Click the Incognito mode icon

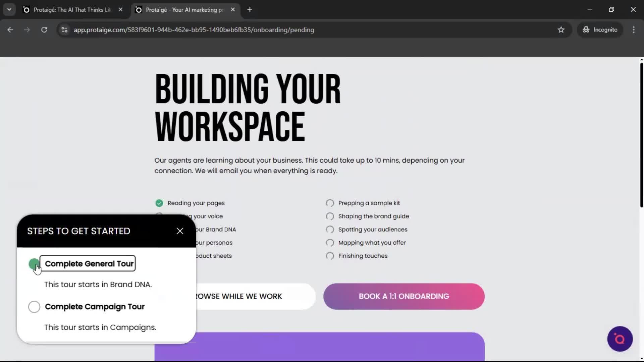pos(586,29)
